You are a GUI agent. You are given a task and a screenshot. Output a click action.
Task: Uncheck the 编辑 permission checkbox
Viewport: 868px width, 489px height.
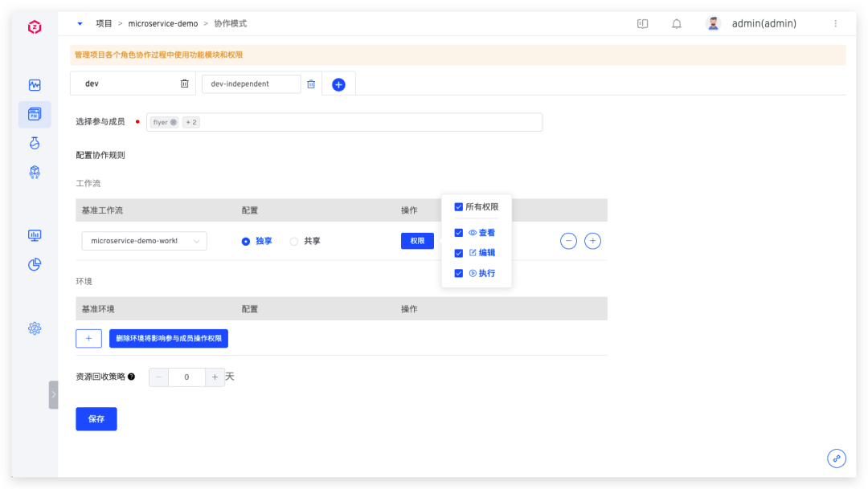pyautogui.click(x=459, y=253)
